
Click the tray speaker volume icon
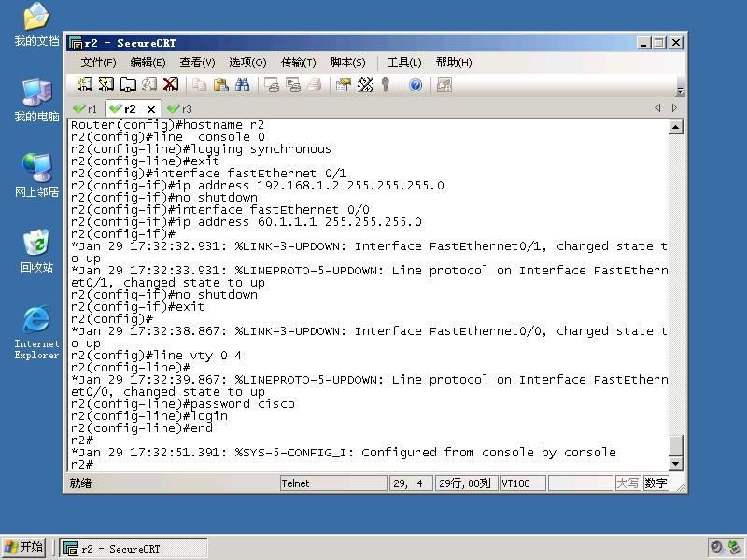coord(716,547)
